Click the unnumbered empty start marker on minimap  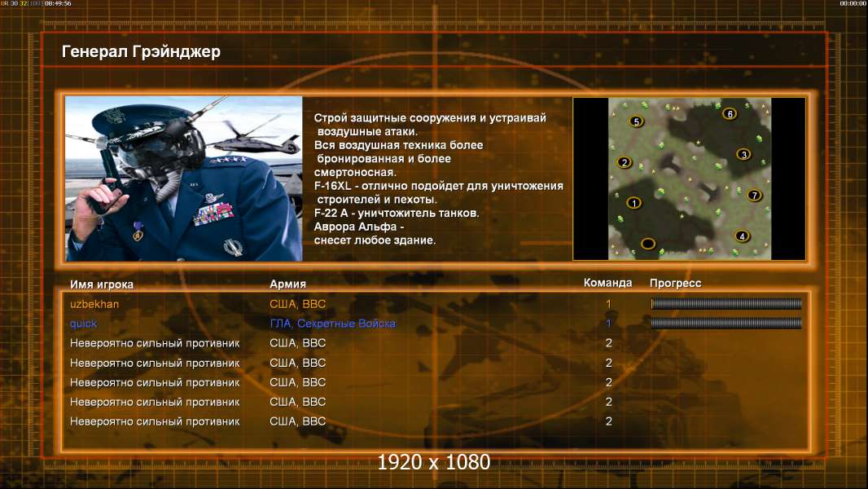coord(648,243)
